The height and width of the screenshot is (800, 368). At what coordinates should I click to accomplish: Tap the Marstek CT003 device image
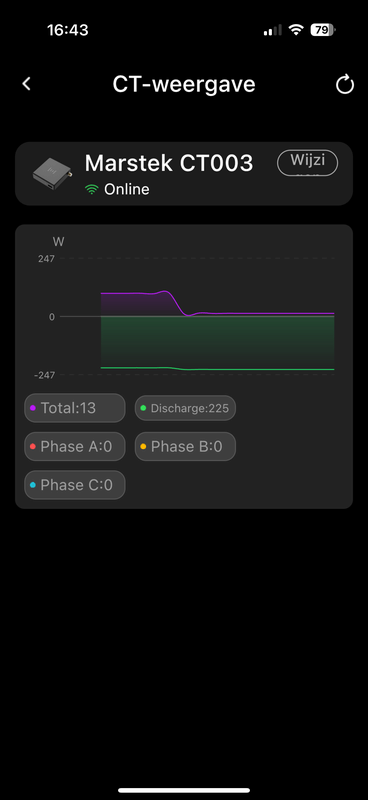(52, 174)
